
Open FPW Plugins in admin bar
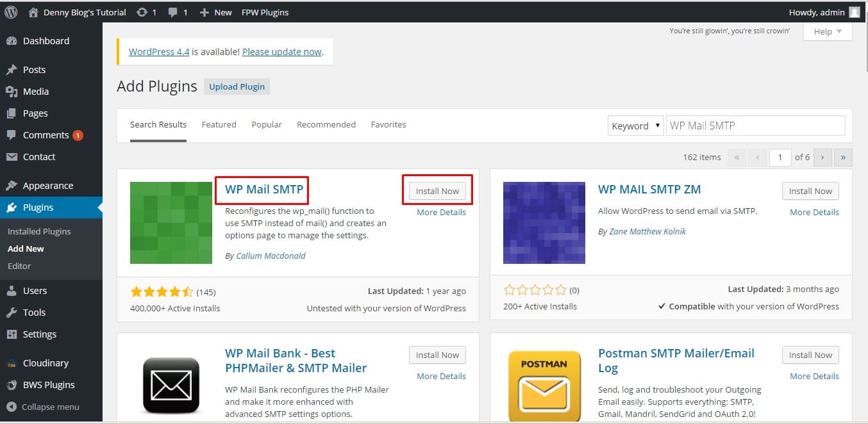[265, 12]
